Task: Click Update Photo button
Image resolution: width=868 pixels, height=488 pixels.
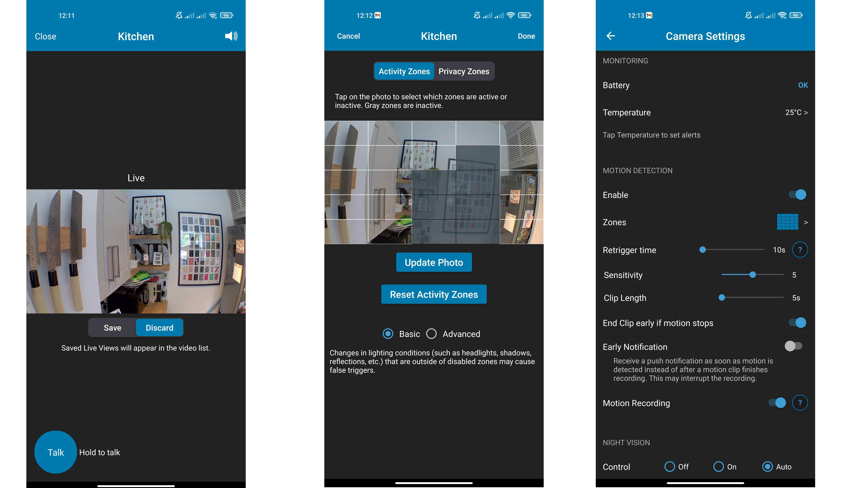Action: [x=433, y=262]
